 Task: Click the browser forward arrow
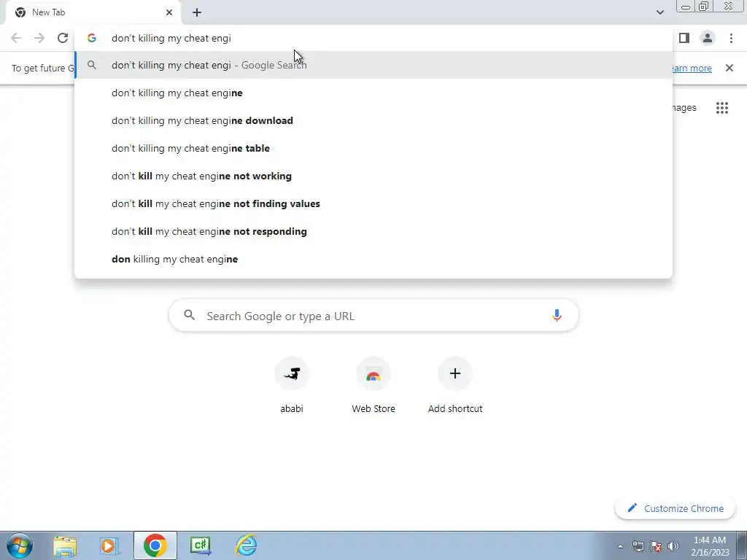[39, 38]
